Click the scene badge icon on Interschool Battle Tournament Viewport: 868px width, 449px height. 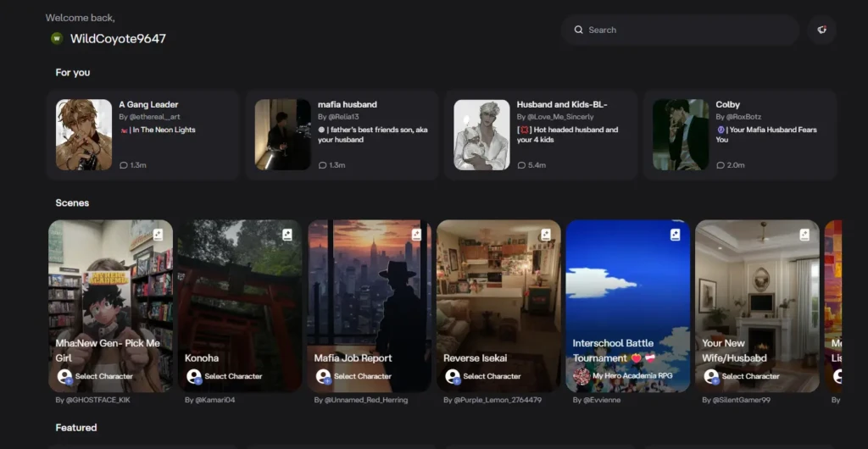click(x=676, y=235)
